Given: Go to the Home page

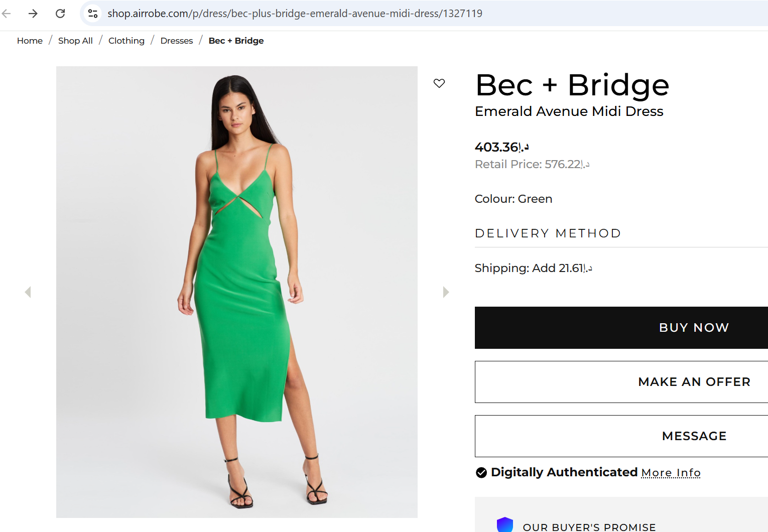Looking at the screenshot, I should (30, 41).
